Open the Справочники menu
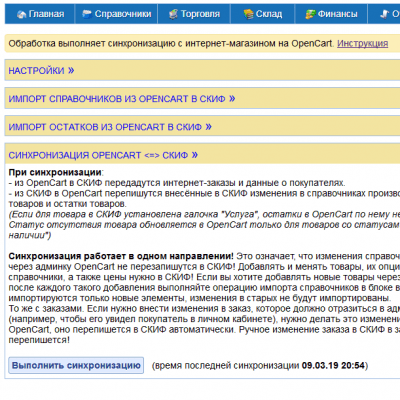400x400 pixels. pos(116,14)
